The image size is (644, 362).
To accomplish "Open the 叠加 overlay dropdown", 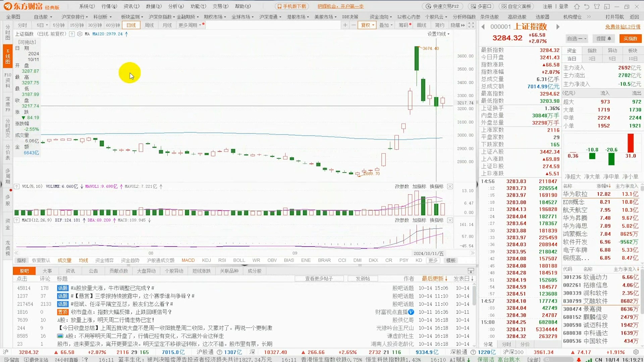I will [386, 25].
